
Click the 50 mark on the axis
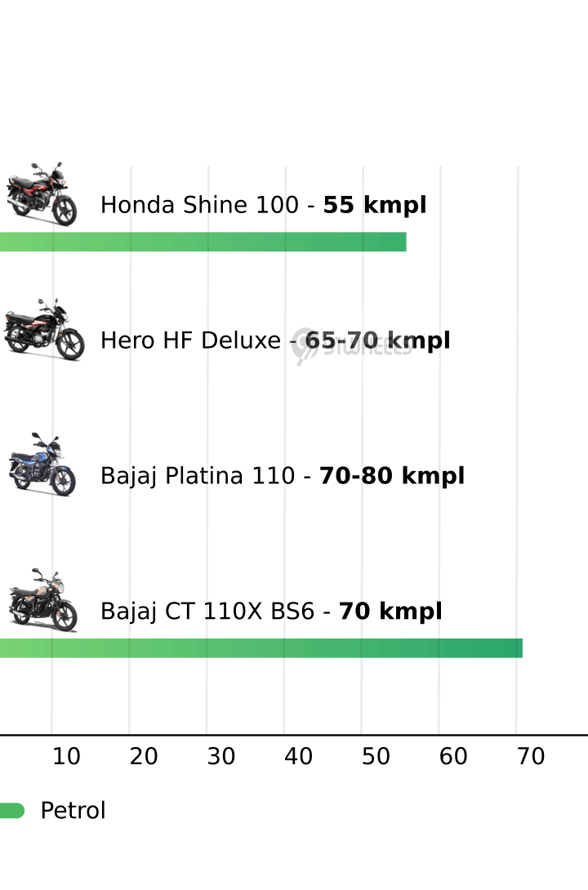(376, 757)
